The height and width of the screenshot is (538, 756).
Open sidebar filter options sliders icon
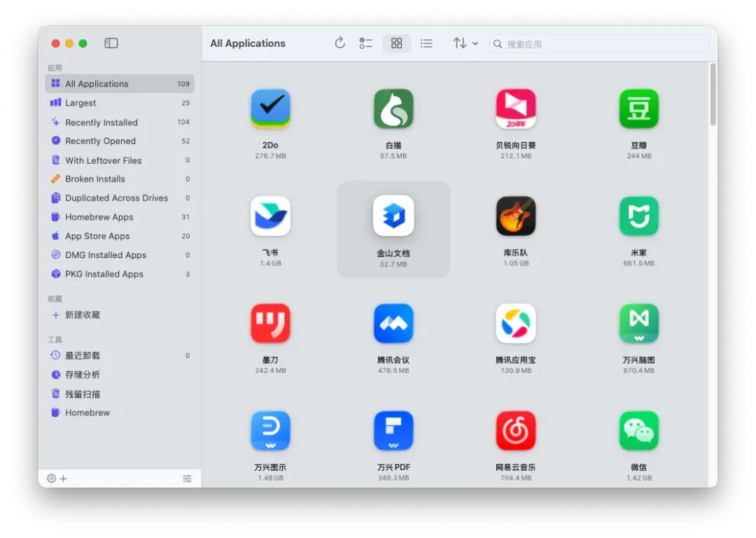[187, 479]
